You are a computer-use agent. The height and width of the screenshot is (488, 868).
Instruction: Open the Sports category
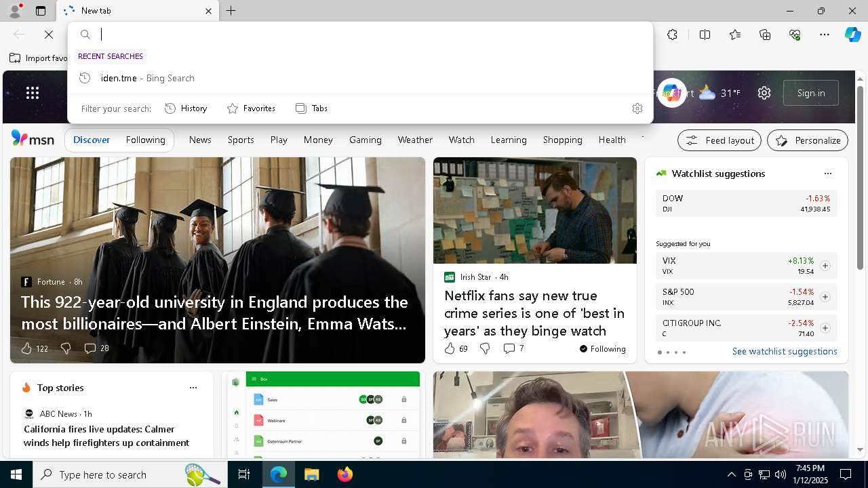pos(241,140)
